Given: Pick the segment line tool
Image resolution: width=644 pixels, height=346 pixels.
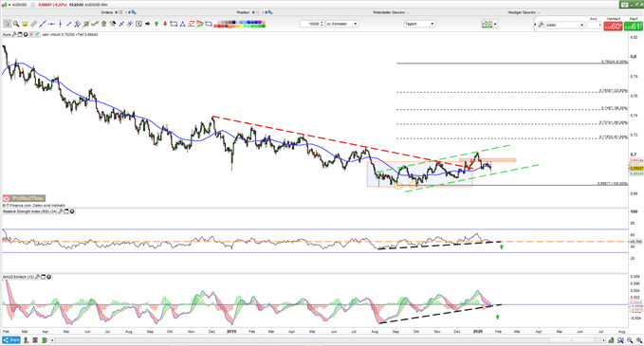Looking at the screenshot, I should (x=69, y=24).
